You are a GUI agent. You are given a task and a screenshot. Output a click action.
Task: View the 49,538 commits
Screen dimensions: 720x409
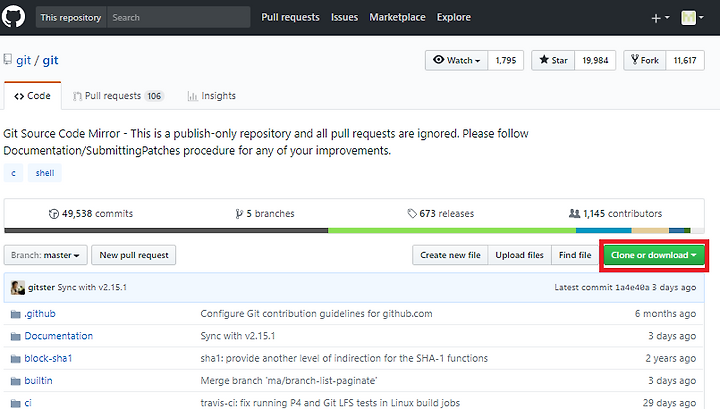click(91, 214)
